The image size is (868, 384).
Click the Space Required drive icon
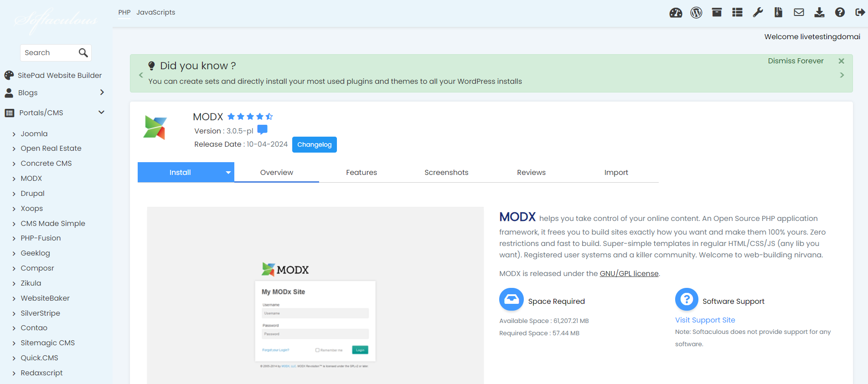511,299
